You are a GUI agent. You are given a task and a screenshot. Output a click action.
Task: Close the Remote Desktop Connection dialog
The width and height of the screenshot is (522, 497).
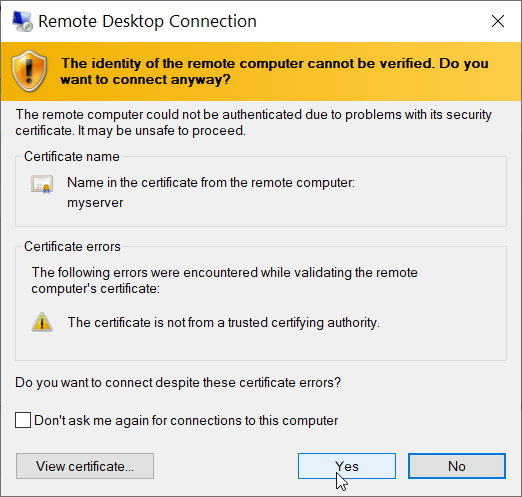coord(498,21)
